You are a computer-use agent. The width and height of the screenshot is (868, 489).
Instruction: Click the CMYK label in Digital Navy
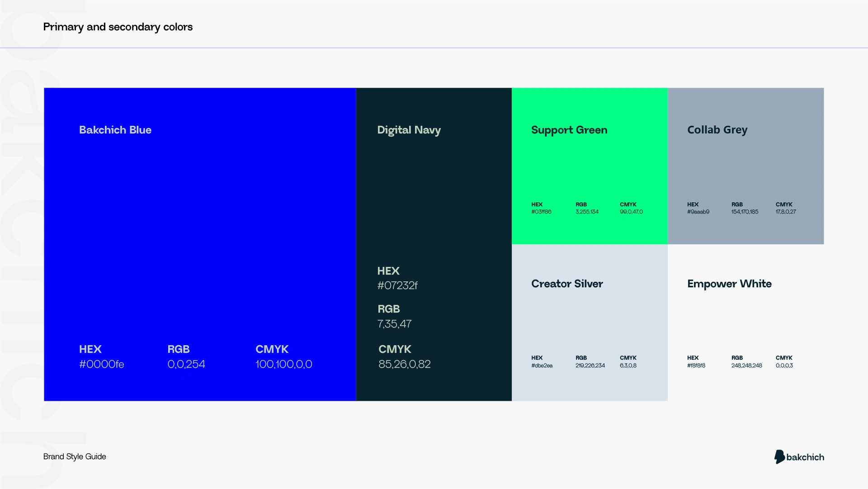coord(395,349)
